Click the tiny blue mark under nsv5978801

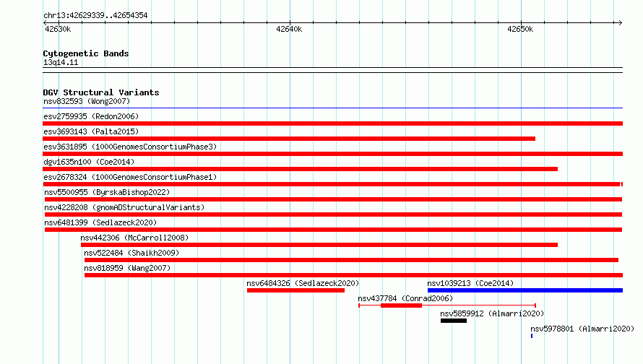(532, 336)
